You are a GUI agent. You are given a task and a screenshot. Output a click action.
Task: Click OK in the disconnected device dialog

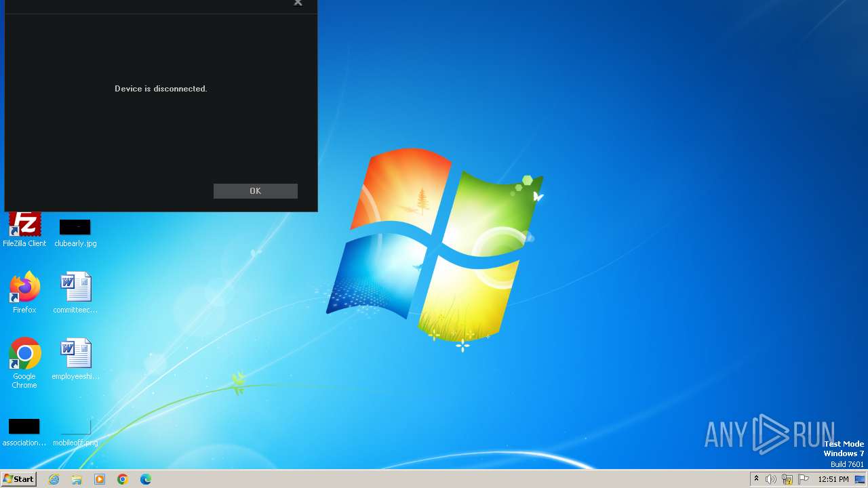255,191
